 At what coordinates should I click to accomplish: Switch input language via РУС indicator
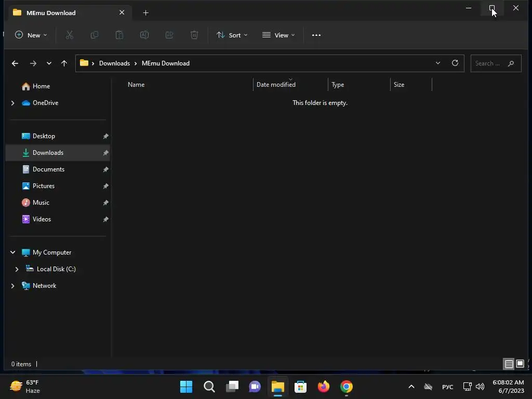(447, 387)
